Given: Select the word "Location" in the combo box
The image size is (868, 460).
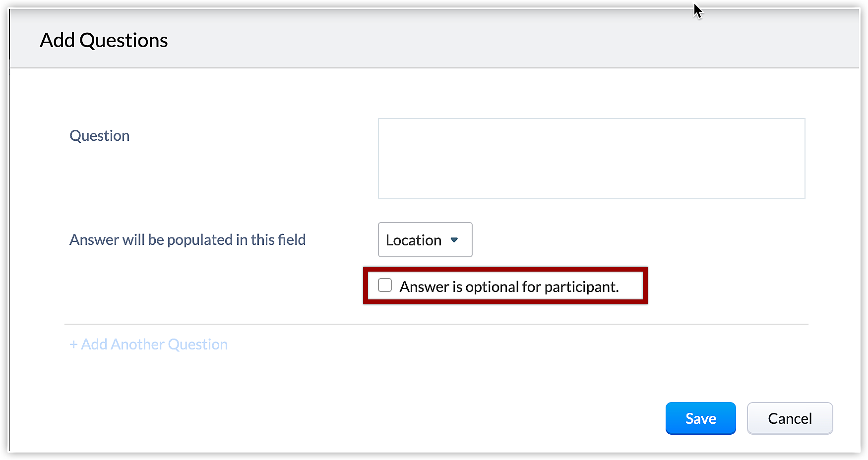Looking at the screenshot, I should 413,240.
